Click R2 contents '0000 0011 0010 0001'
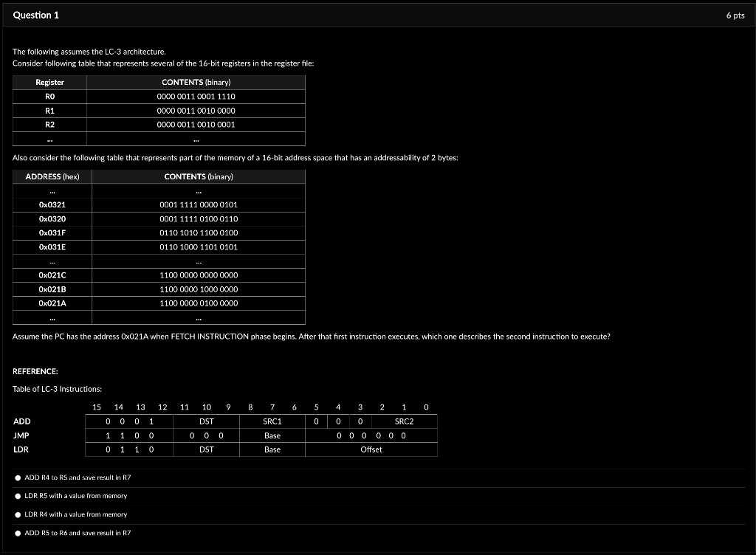 point(196,125)
